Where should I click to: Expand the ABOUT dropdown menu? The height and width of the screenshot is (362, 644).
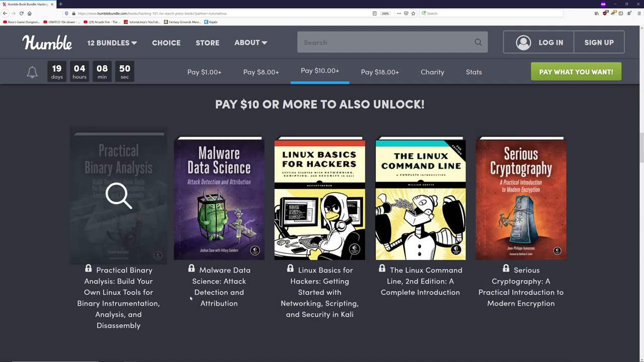(251, 43)
